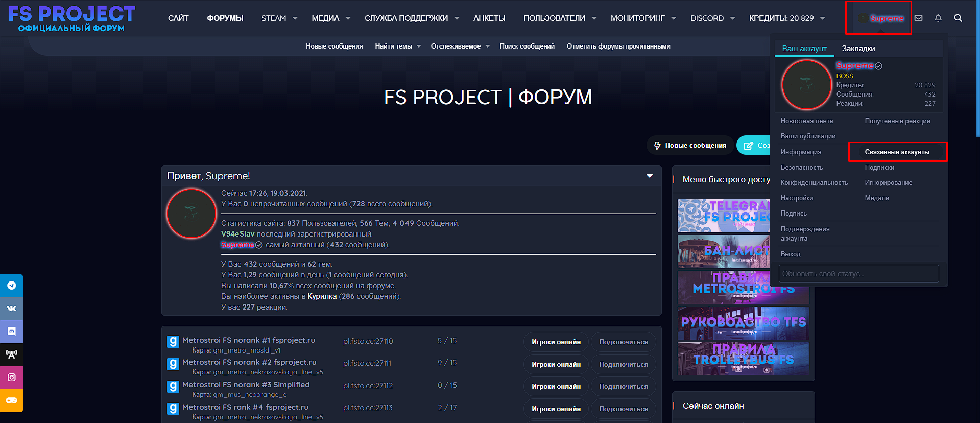Click the Обновить свой статус field

(858, 274)
